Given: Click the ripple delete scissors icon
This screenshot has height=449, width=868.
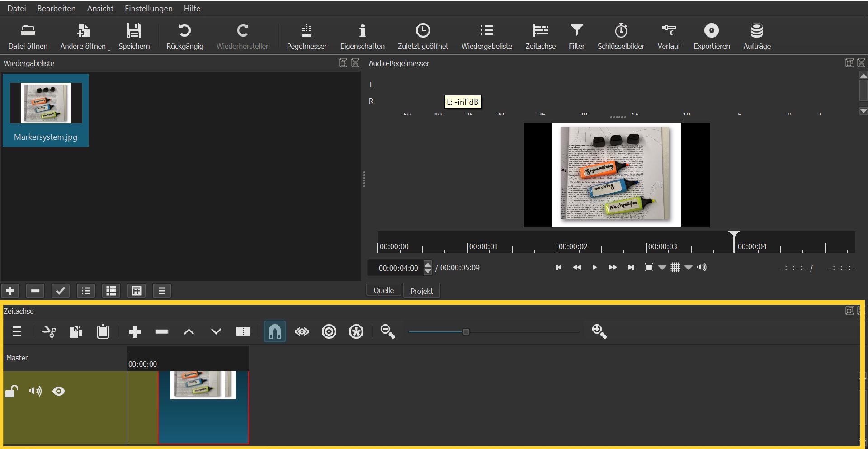Looking at the screenshot, I should [x=49, y=332].
